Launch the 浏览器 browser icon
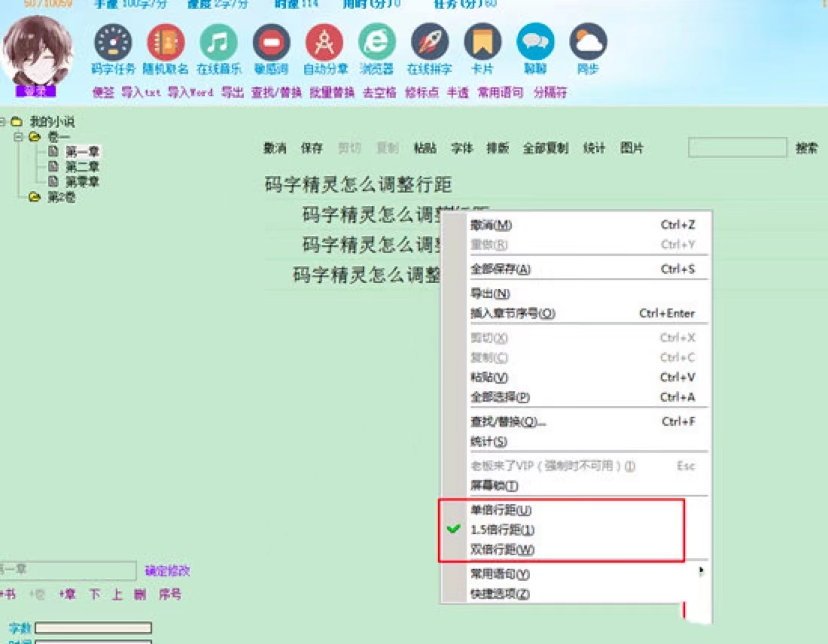Viewport: 828px width, 644px height. click(x=376, y=41)
